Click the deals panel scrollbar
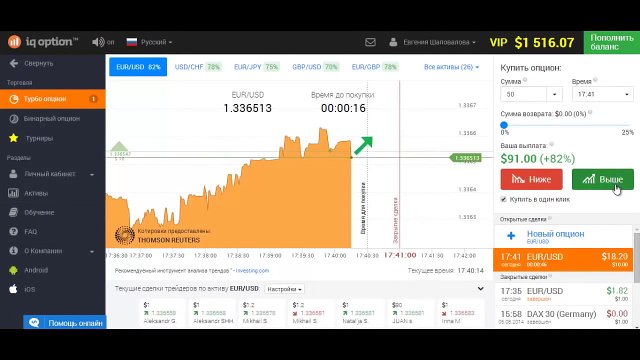Viewport: 640px width, 360px height. (x=636, y=257)
